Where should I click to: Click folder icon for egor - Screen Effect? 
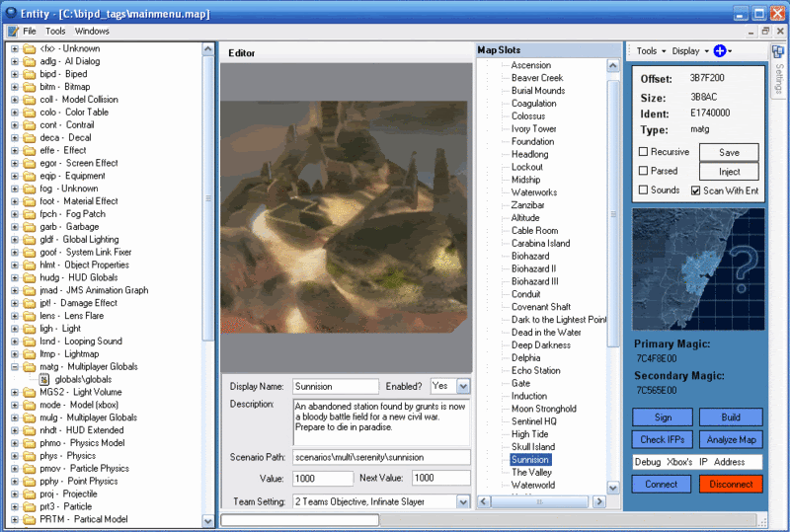(x=30, y=163)
